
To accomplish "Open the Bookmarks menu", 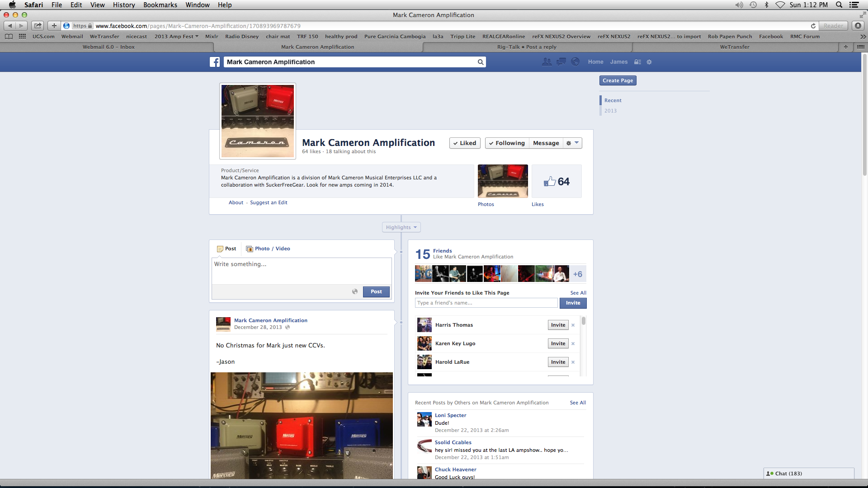I will (x=160, y=5).
